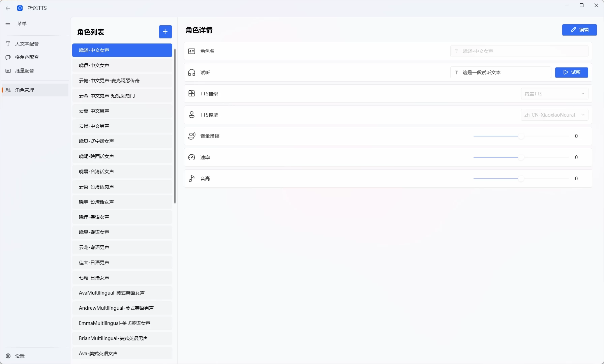Open the TTS框架 dropdown
Viewport: 604px width, 364px height.
point(555,94)
